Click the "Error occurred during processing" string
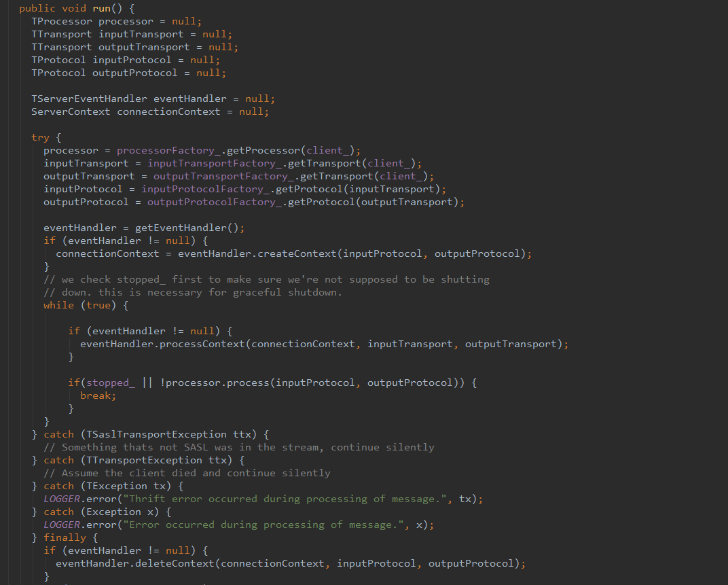728x585 pixels. pos(263,525)
